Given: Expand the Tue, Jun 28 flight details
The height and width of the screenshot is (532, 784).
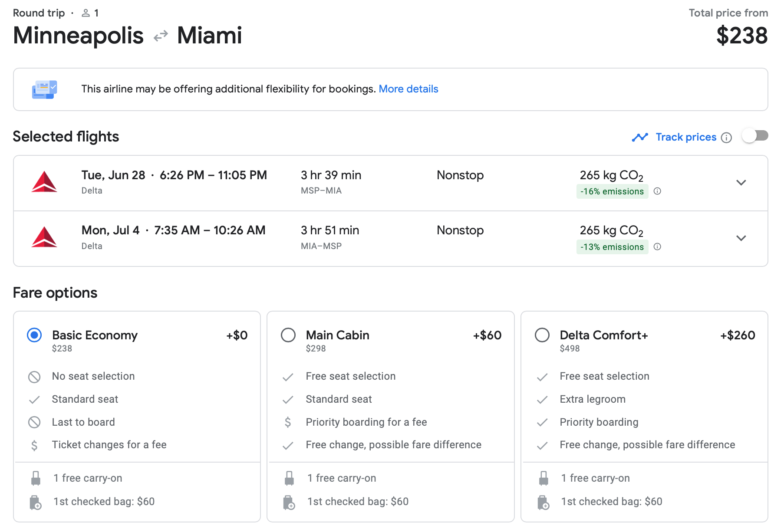Looking at the screenshot, I should 741,183.
